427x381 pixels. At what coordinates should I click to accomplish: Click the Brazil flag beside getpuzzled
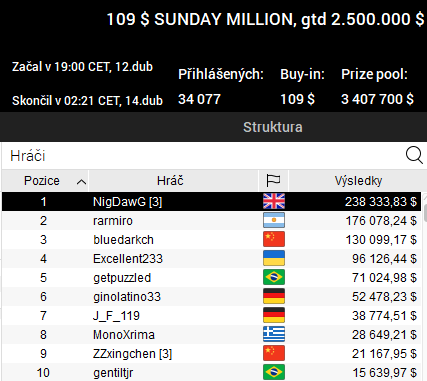pyautogui.click(x=274, y=277)
